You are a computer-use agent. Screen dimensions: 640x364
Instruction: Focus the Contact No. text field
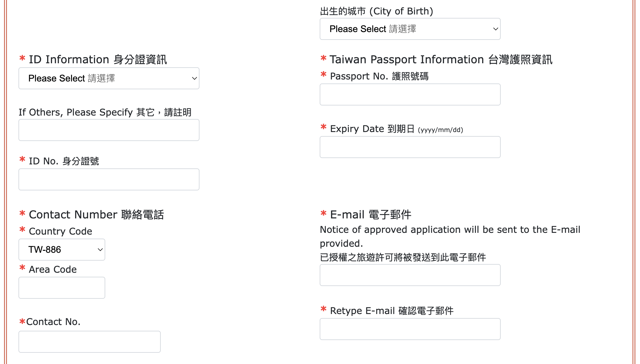(x=89, y=342)
